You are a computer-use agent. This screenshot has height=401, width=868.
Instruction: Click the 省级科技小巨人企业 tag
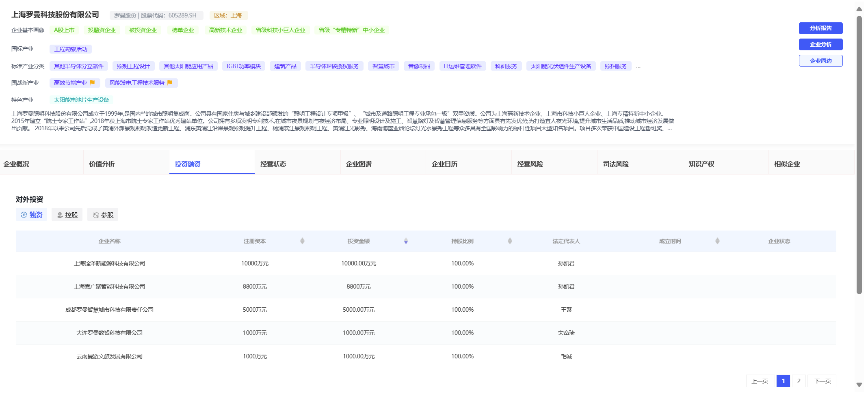280,30
